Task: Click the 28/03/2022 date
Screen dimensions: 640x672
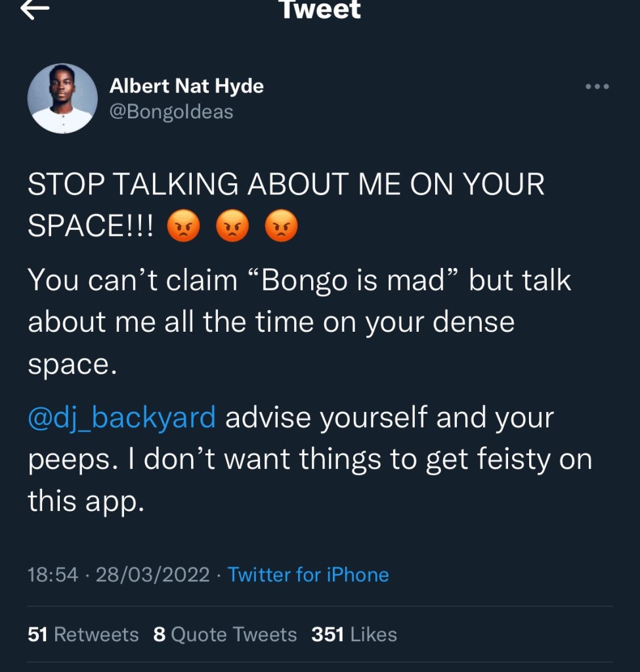Action: pos(152,575)
